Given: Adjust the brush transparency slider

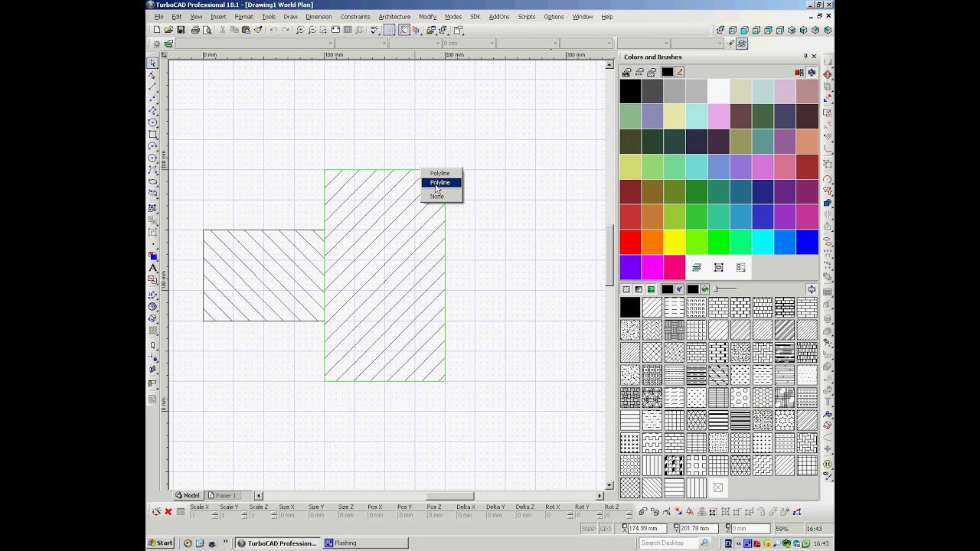Looking at the screenshot, I should point(725,289).
